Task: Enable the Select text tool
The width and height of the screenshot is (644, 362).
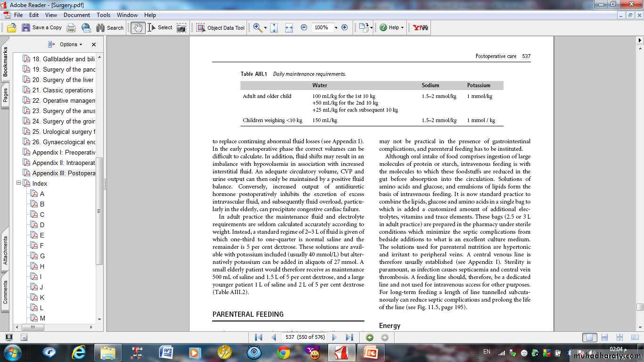Action: [160, 28]
